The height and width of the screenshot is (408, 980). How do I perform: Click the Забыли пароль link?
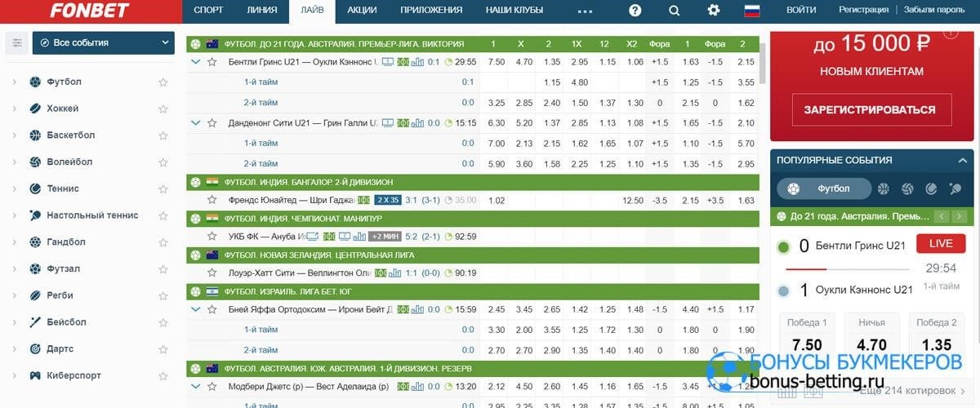pyautogui.click(x=933, y=10)
